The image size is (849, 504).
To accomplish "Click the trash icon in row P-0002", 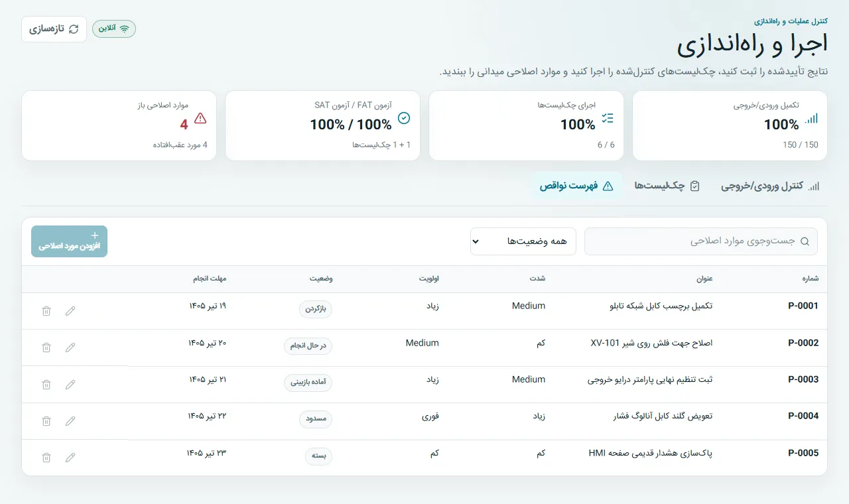I will [x=46, y=347].
